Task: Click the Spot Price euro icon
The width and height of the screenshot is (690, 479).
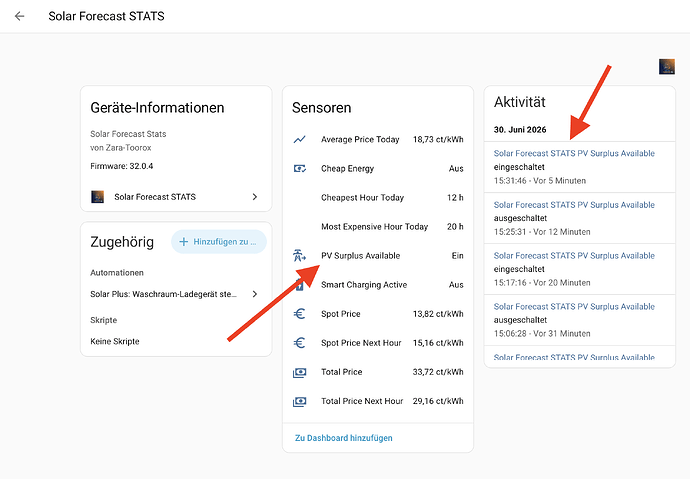Action: click(300, 314)
